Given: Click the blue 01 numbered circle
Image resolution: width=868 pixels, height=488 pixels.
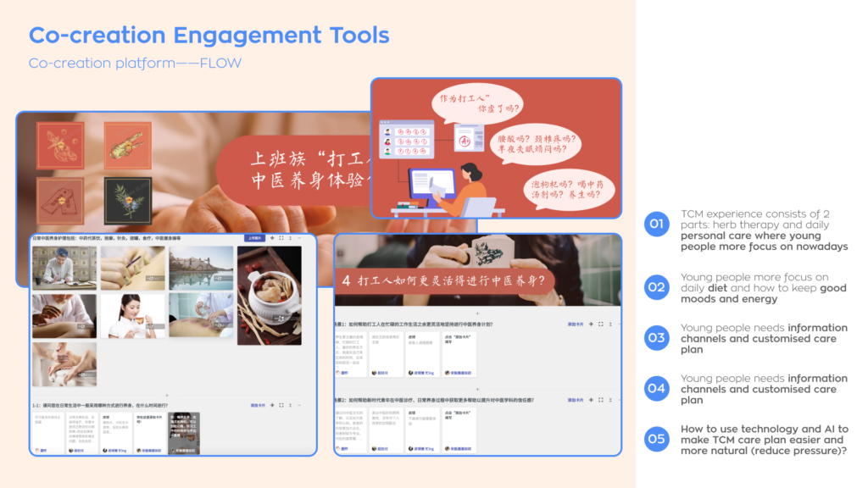Looking at the screenshot, I should tap(656, 225).
